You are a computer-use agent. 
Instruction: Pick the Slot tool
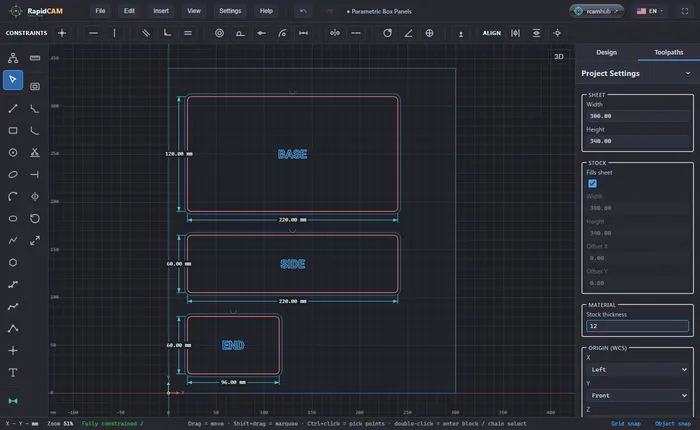(13, 218)
